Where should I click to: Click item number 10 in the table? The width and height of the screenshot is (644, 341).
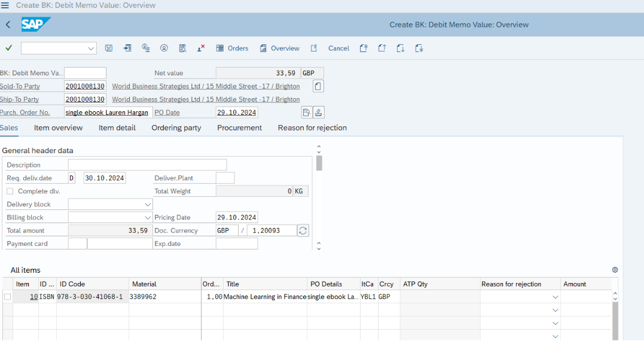coord(33,297)
